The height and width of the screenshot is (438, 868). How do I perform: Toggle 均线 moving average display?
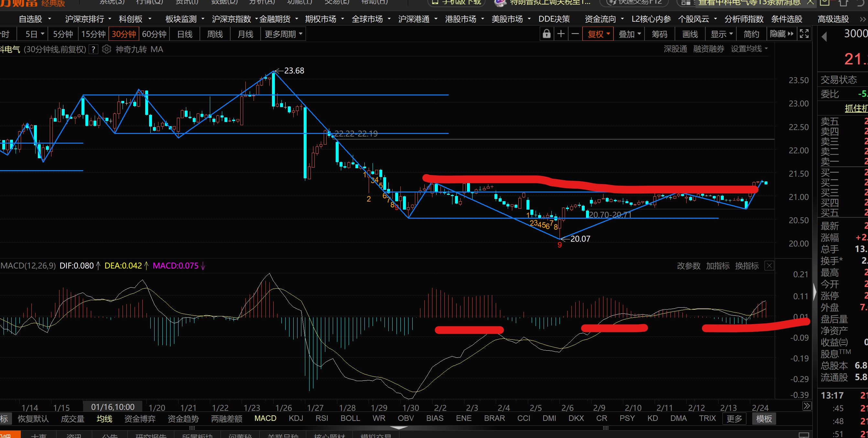[x=104, y=419]
